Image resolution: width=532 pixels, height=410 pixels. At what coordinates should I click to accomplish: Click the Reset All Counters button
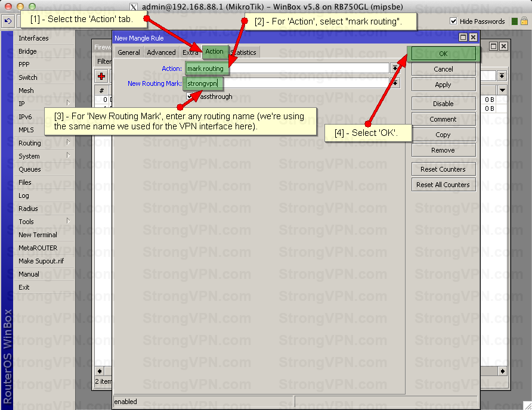coord(443,185)
